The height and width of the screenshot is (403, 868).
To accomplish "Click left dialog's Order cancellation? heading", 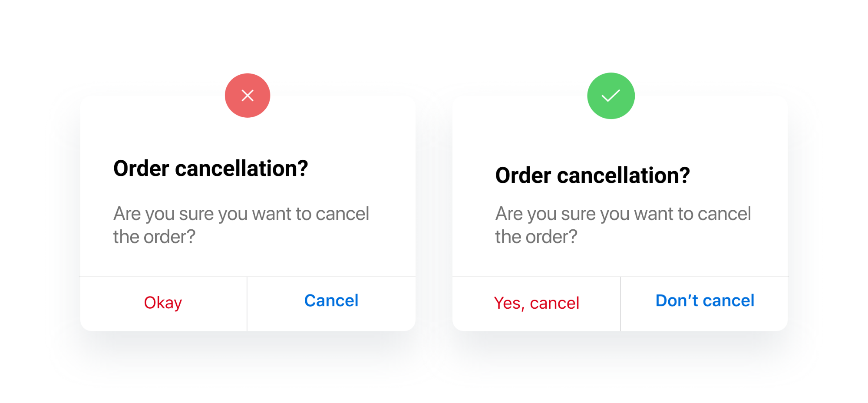I will 211,168.
